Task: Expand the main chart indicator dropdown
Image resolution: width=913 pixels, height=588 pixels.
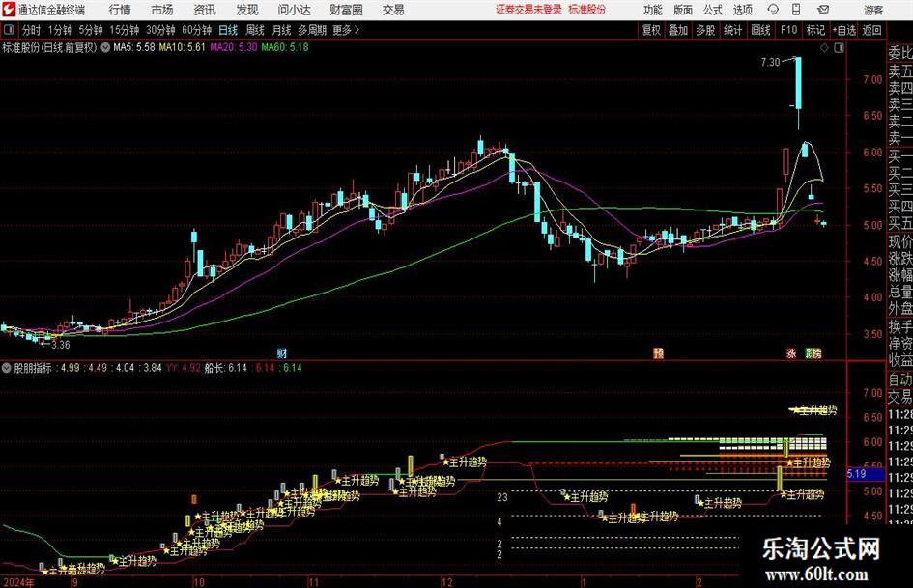Action: [105, 47]
